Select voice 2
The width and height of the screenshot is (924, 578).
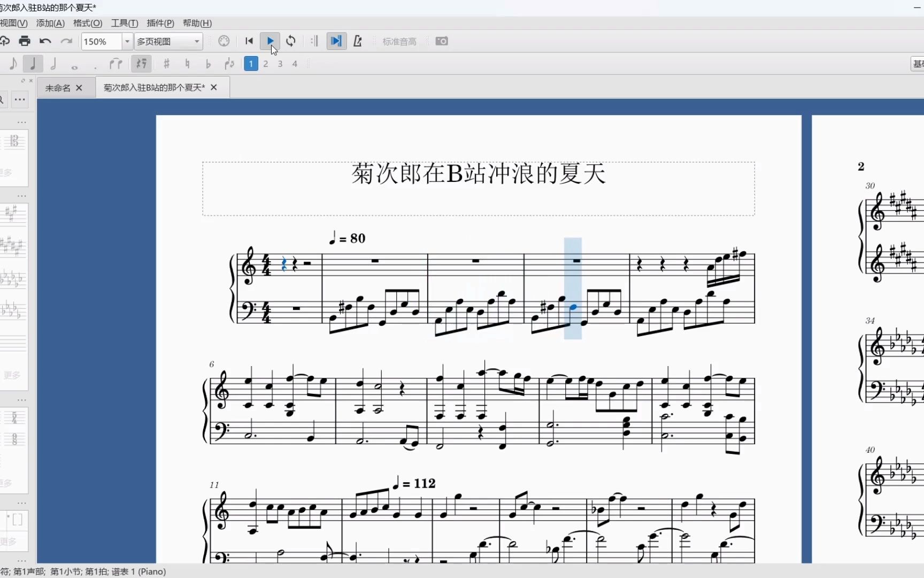[266, 64]
